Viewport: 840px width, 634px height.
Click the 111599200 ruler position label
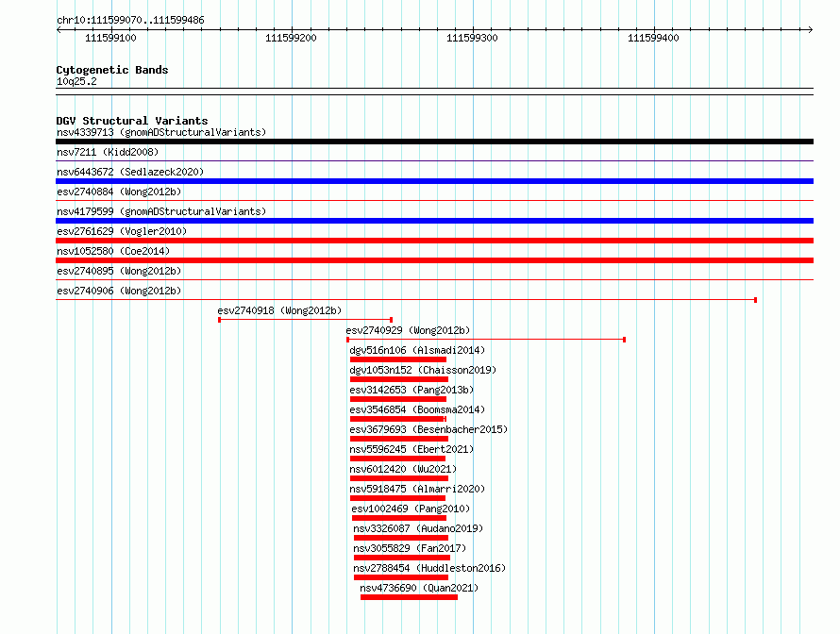click(x=291, y=38)
